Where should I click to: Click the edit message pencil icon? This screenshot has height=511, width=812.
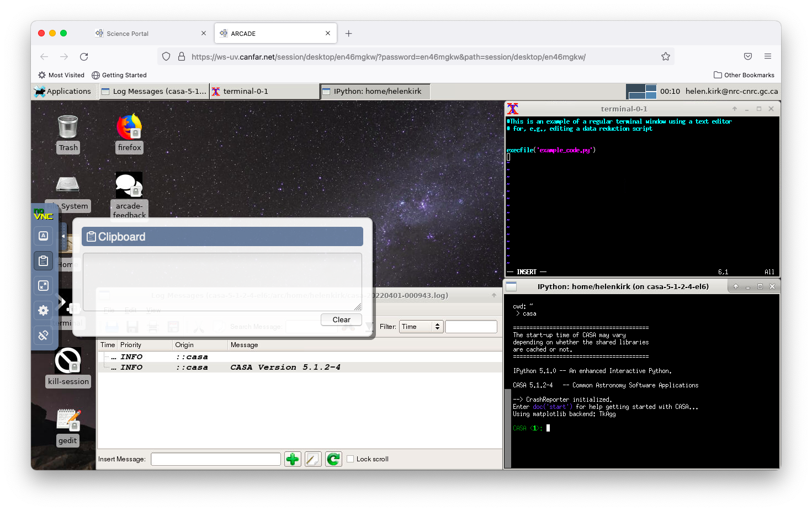(x=313, y=459)
